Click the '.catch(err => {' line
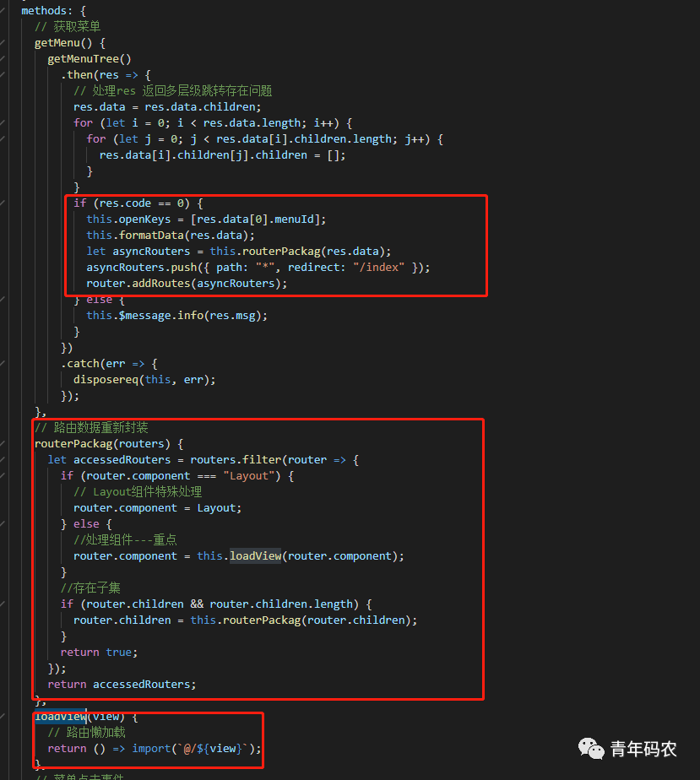 click(x=109, y=364)
